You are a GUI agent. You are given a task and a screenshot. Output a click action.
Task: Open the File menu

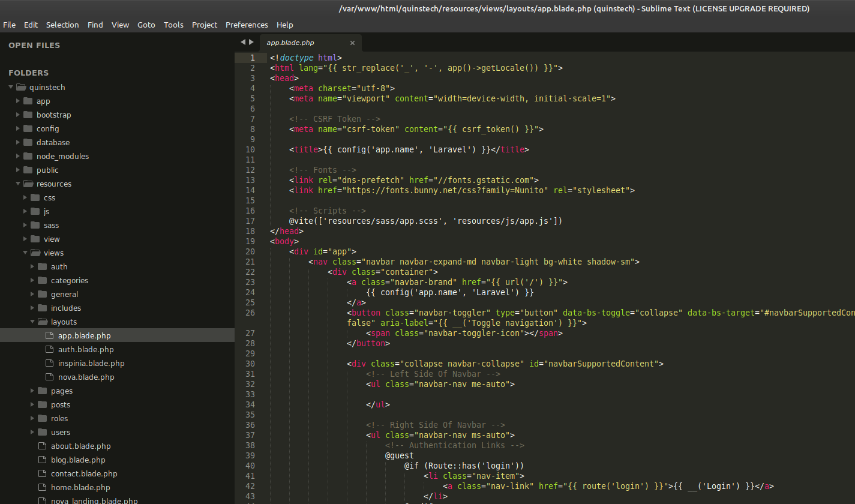pyautogui.click(x=9, y=25)
